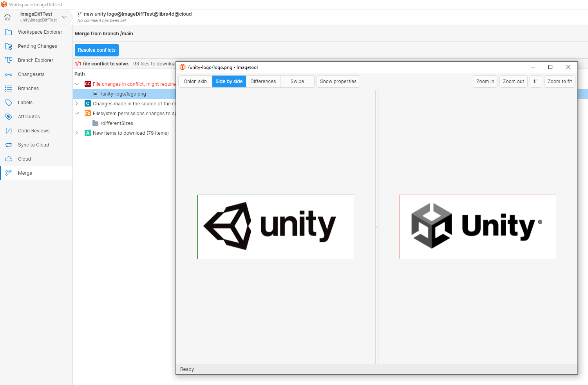Screen dimensions: 588x385
Task: Open the Branches view
Action: [x=27, y=88]
